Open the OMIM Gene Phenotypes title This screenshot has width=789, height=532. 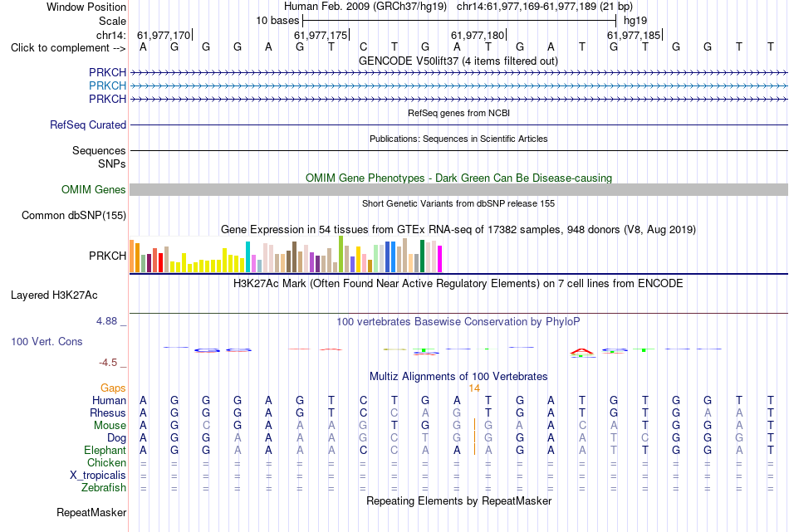tap(458, 178)
